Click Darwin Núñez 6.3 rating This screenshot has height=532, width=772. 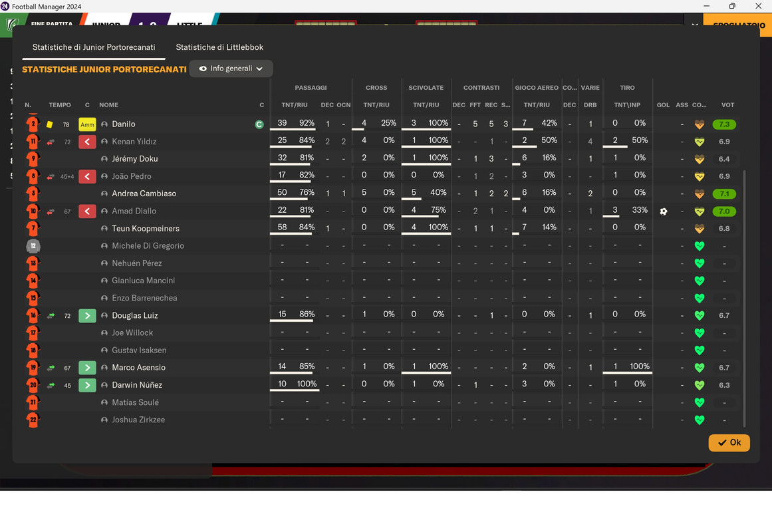[723, 385]
